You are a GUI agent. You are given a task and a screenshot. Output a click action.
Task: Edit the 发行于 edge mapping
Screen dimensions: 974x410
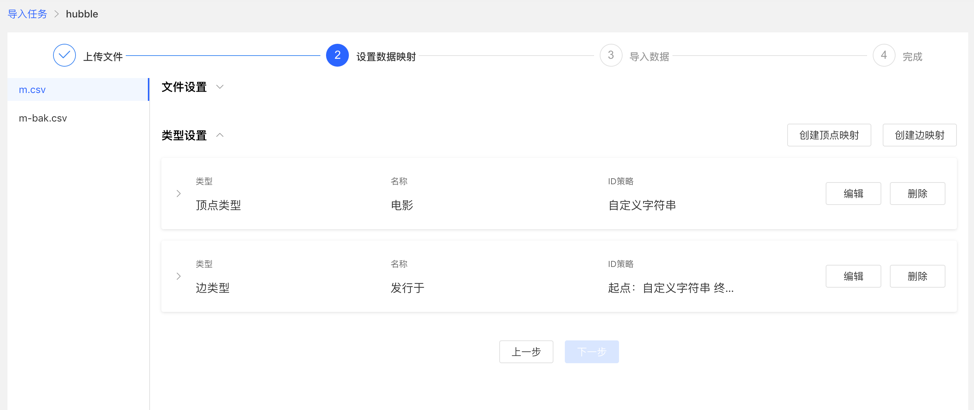[x=853, y=277]
